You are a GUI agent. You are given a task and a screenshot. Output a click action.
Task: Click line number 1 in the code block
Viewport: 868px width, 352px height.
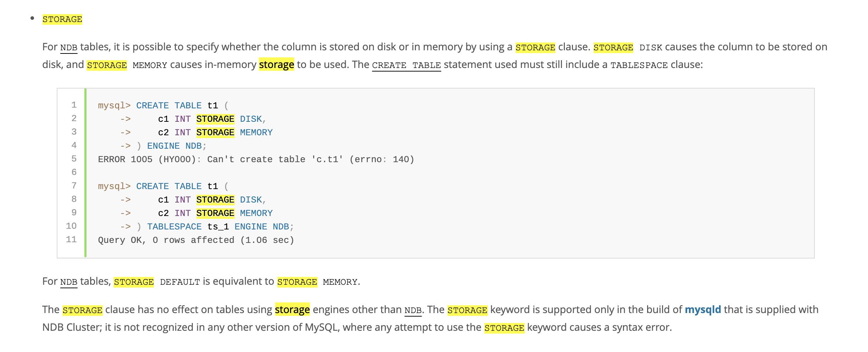(74, 105)
